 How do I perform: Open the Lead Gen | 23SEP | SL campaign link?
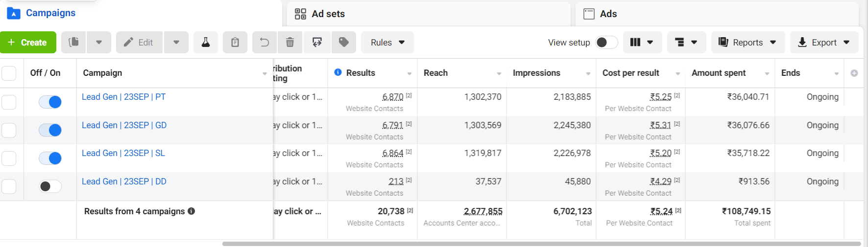(123, 153)
